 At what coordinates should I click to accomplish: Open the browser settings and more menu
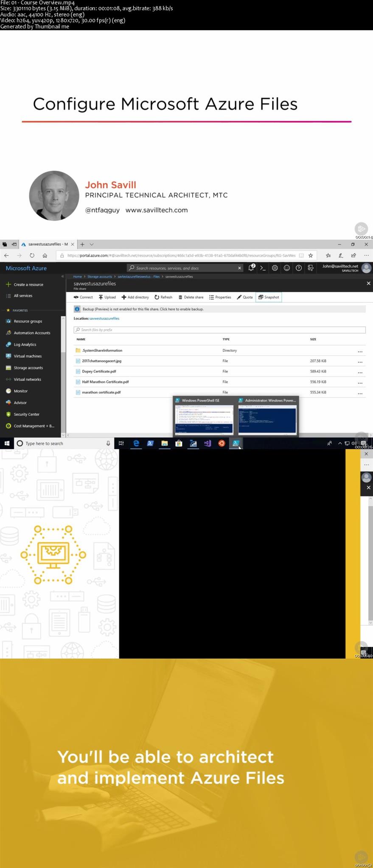[x=366, y=256]
